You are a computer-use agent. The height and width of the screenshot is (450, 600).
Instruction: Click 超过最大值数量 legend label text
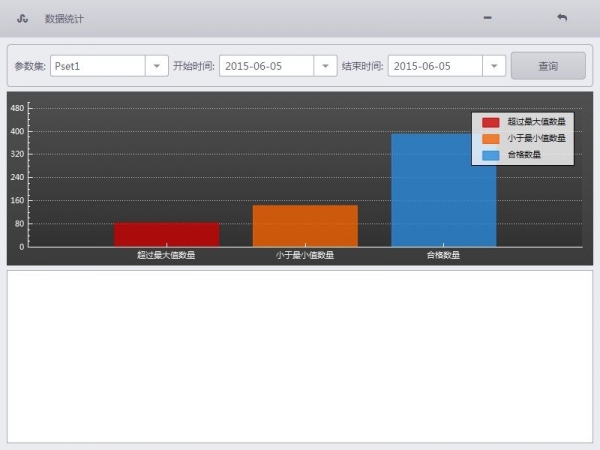535,122
